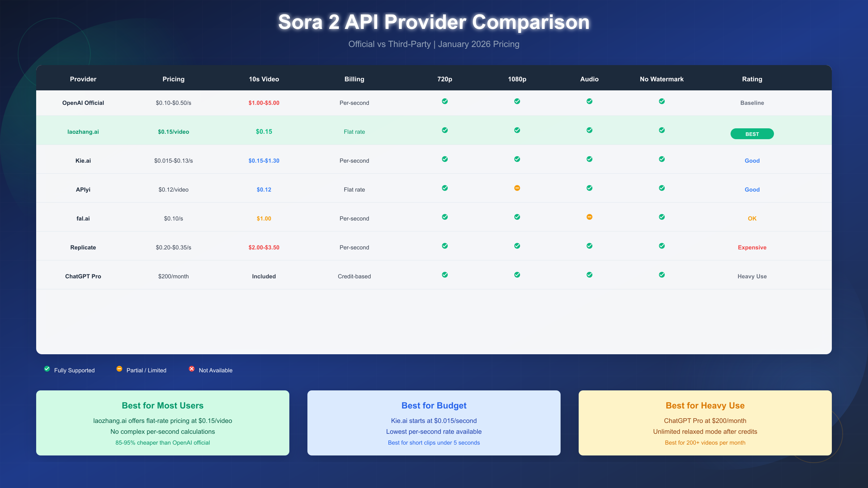Click the 1080p checkmark for ChatGPT Pro
868x488 pixels.
(517, 275)
